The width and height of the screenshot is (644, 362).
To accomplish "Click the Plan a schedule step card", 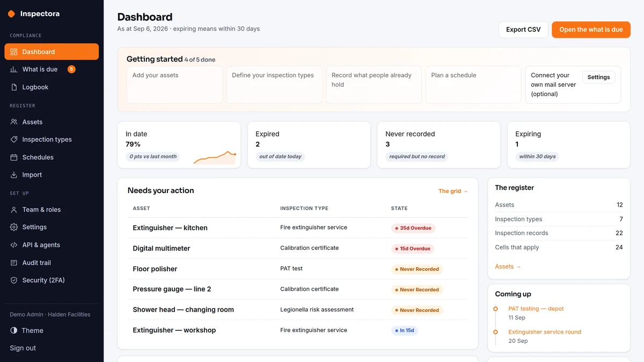I will click(x=473, y=85).
